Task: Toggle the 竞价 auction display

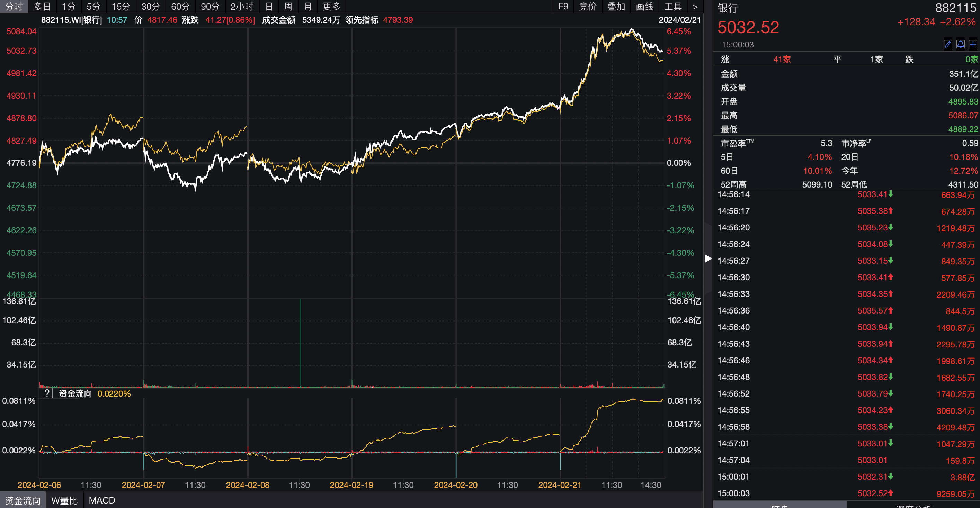Action: [587, 7]
